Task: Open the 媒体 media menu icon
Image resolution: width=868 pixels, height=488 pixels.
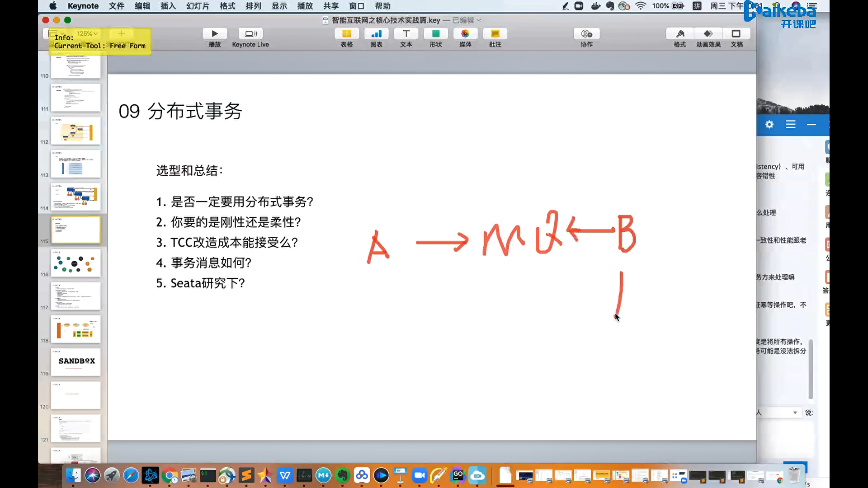Action: click(x=465, y=34)
